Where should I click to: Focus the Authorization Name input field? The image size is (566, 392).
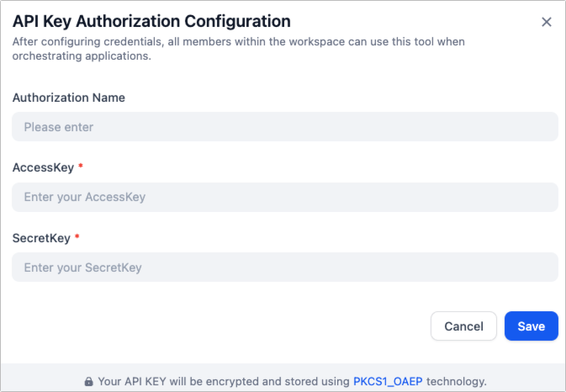(x=285, y=127)
